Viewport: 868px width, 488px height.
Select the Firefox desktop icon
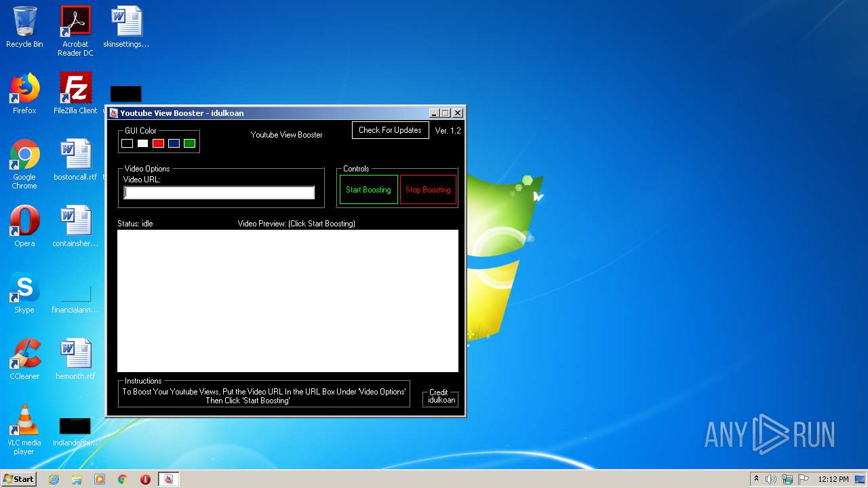tap(24, 94)
